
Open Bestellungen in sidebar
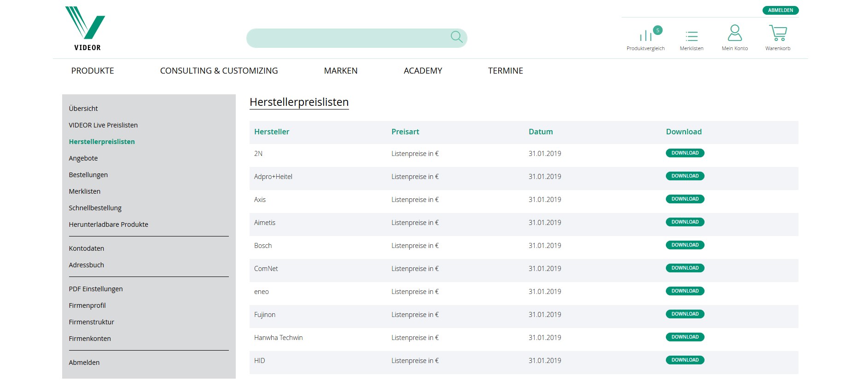click(x=88, y=175)
